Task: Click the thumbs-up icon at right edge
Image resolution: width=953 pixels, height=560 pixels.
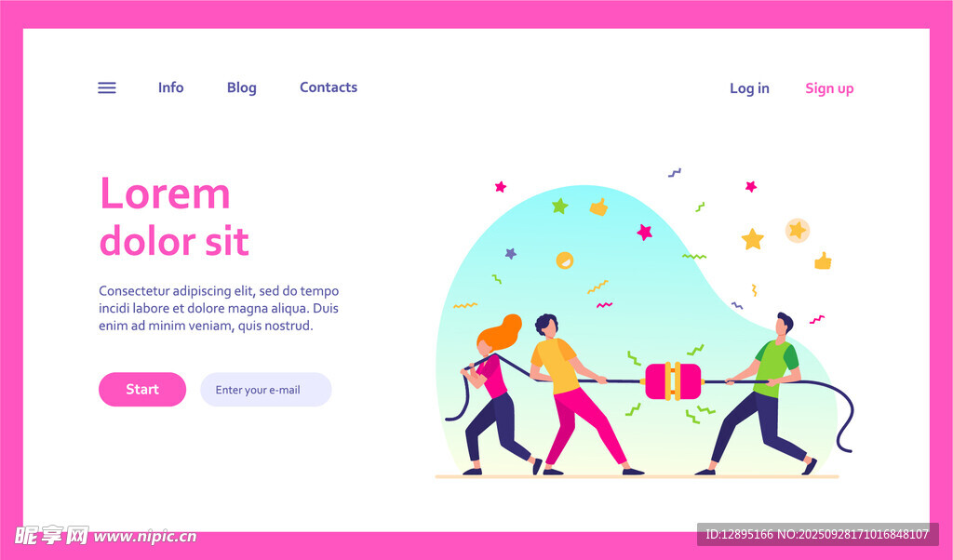Action: click(823, 260)
